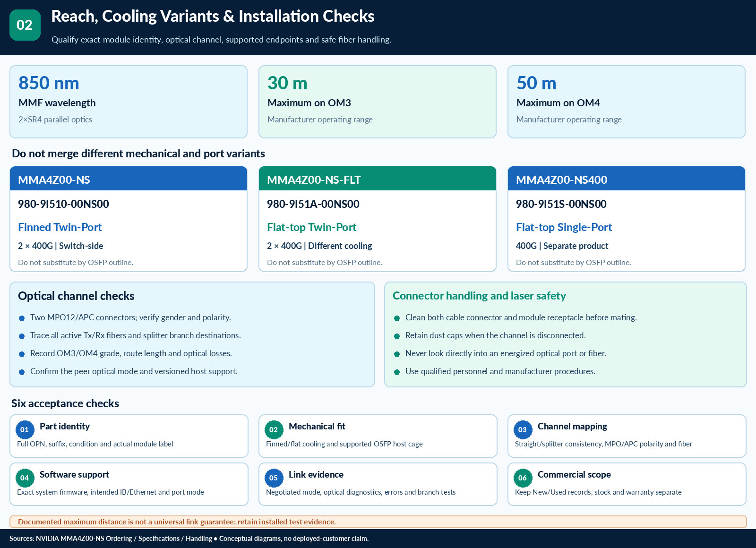Click the blue 'MMA4Z00-NS' finned card header
Viewport: 756px width, 548px height.
pyautogui.click(x=129, y=179)
